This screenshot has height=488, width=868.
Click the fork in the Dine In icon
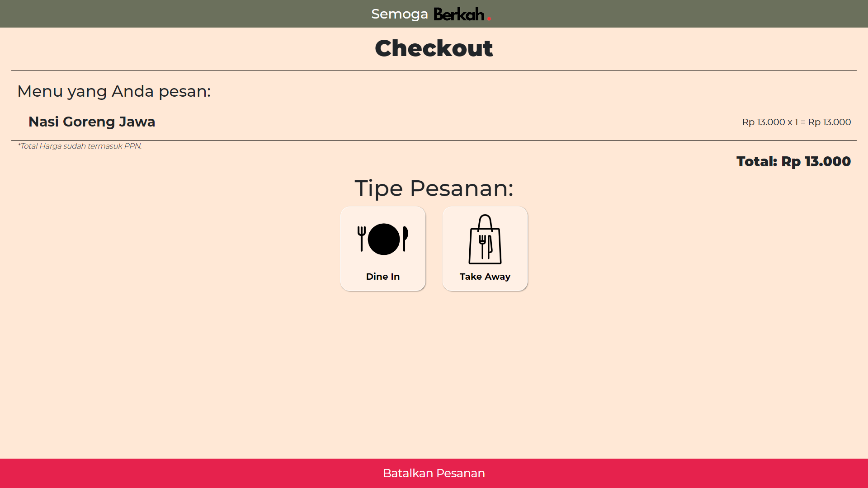coord(361,239)
